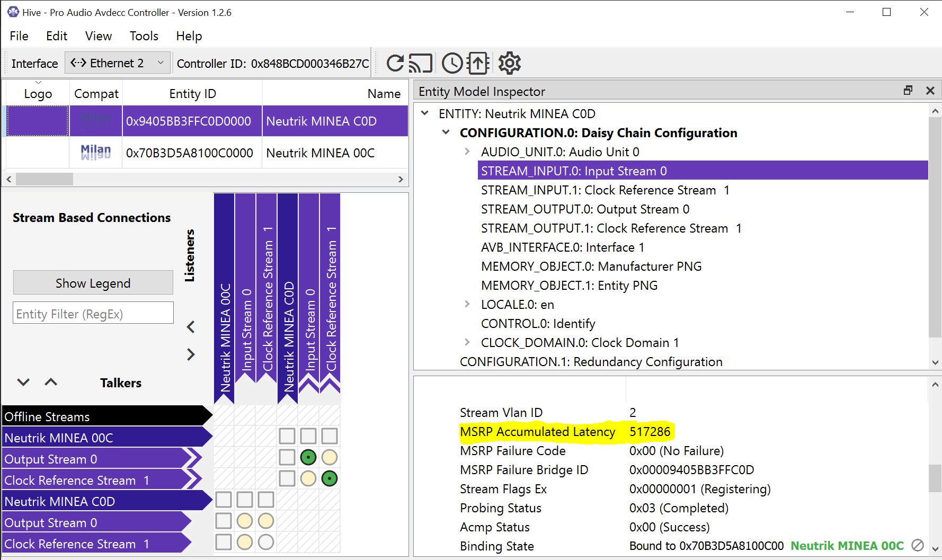942x560 pixels.
Task: Click square cell: 00C Clock Reference row, MINEA C0D column
Action: [x=287, y=478]
